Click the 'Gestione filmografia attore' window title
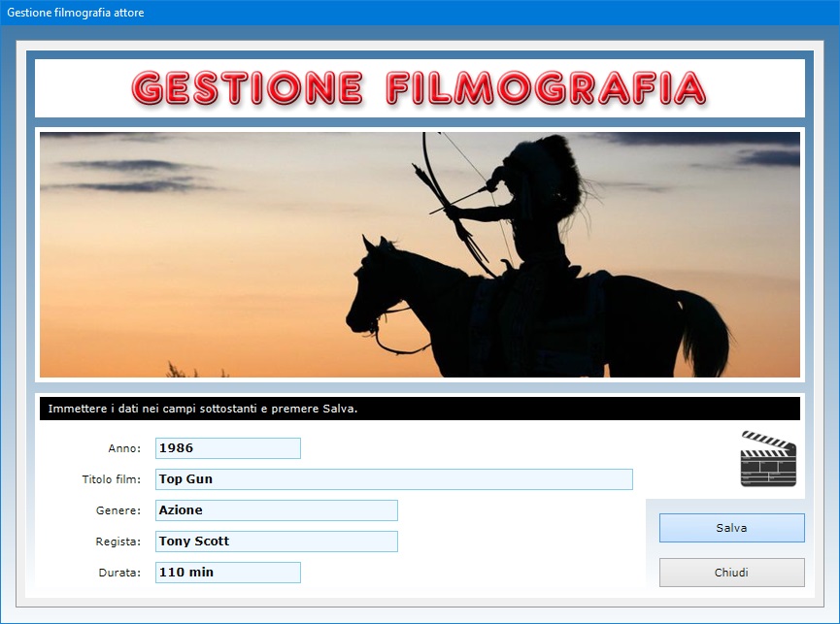The width and height of the screenshot is (840, 624). point(76,13)
